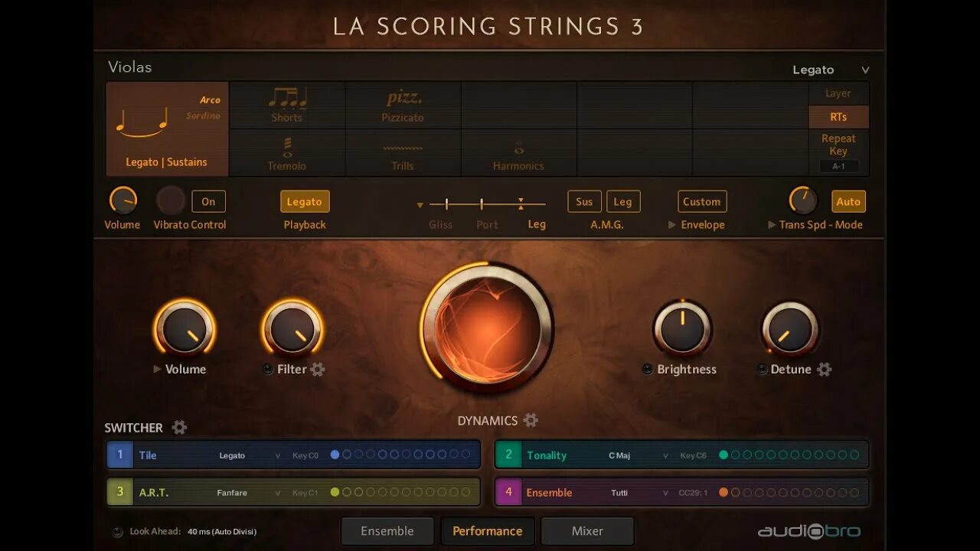Open the Tonality C Maj dropdown
Screen dimensions: 980x551
pos(636,455)
